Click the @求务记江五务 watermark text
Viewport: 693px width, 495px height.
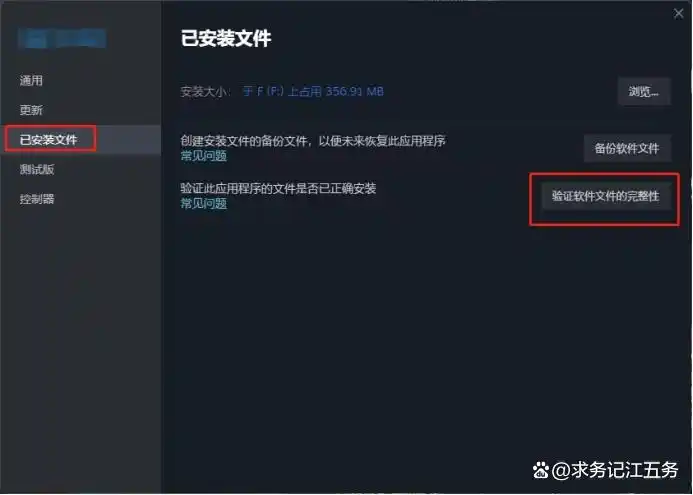(615, 470)
